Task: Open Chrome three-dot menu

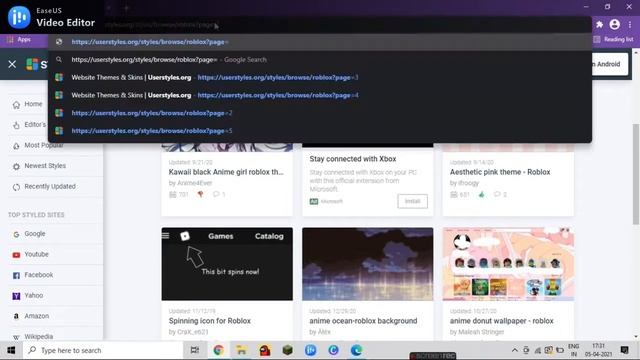Action: [x=630, y=24]
